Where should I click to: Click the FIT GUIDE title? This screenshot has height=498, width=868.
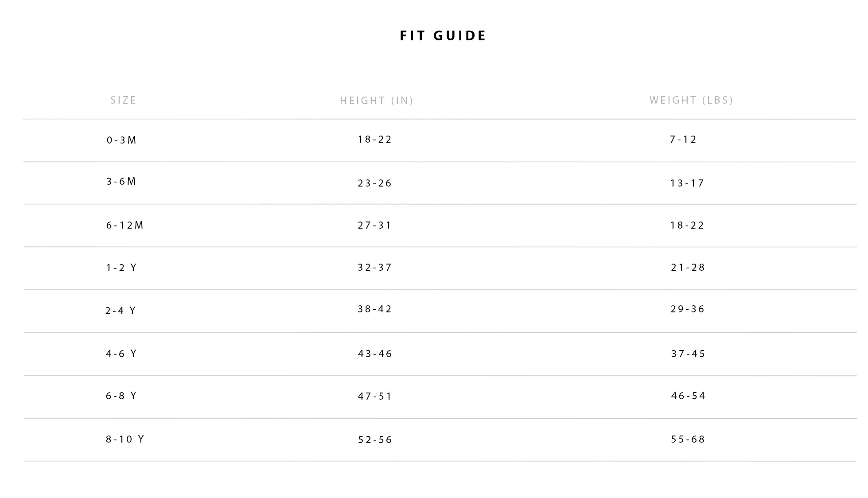pos(443,35)
